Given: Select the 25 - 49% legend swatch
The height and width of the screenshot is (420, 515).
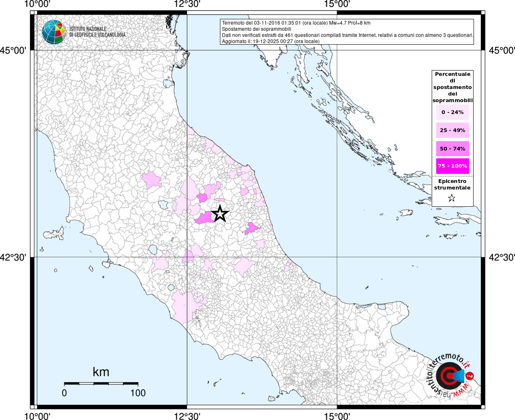Looking at the screenshot, I should click(x=453, y=130).
